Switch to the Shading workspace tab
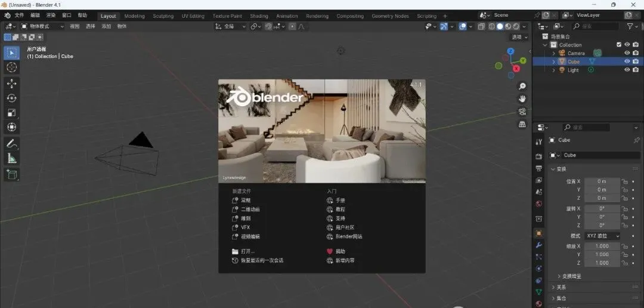This screenshot has height=308, width=644. click(x=259, y=16)
